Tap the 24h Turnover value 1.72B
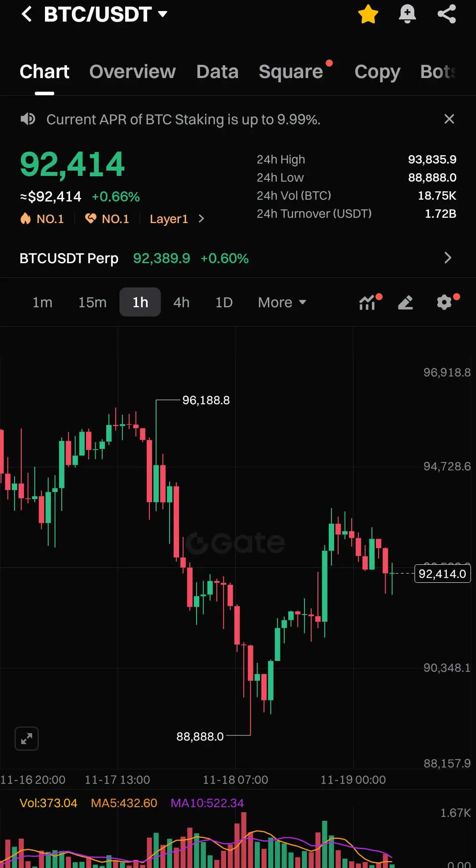476x868 pixels. pos(441,214)
